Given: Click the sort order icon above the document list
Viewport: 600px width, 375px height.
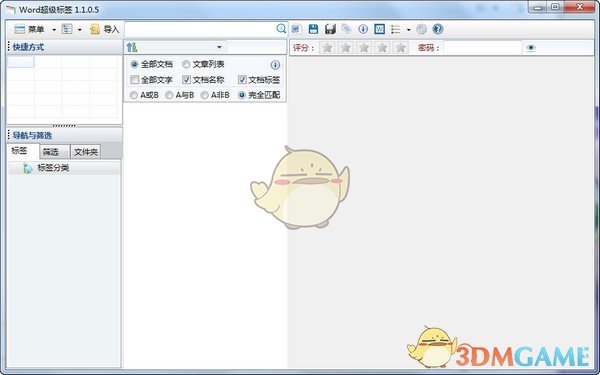Looking at the screenshot, I should [132, 47].
